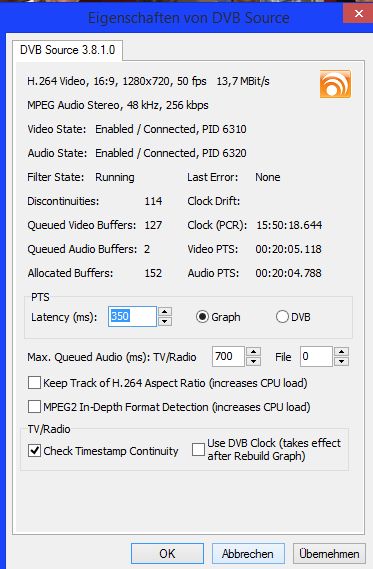Enable Keep Track of H.264 Aspect Ratio
This screenshot has height=569, width=373.
(34, 383)
